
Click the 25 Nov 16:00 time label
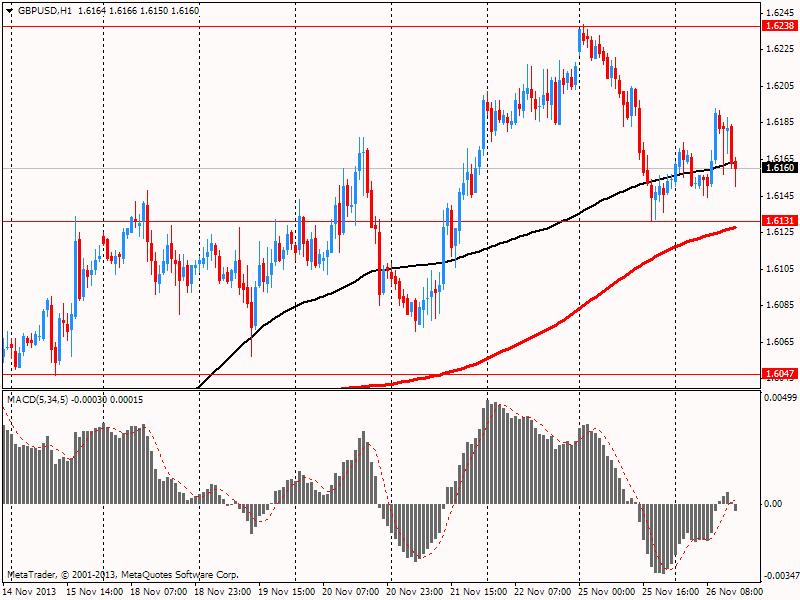[x=671, y=592]
